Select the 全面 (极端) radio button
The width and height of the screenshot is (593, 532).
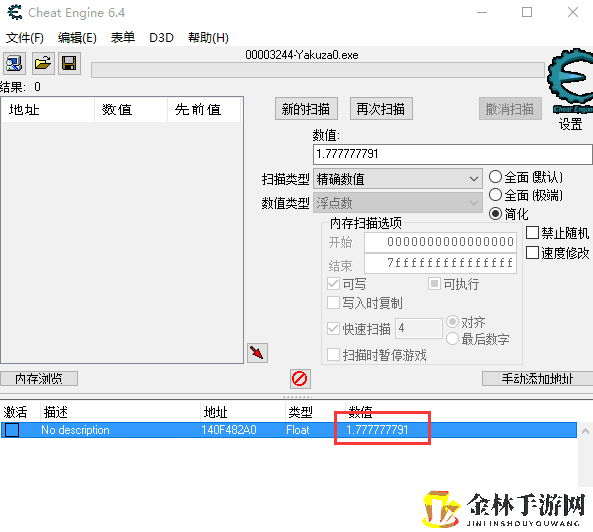495,195
